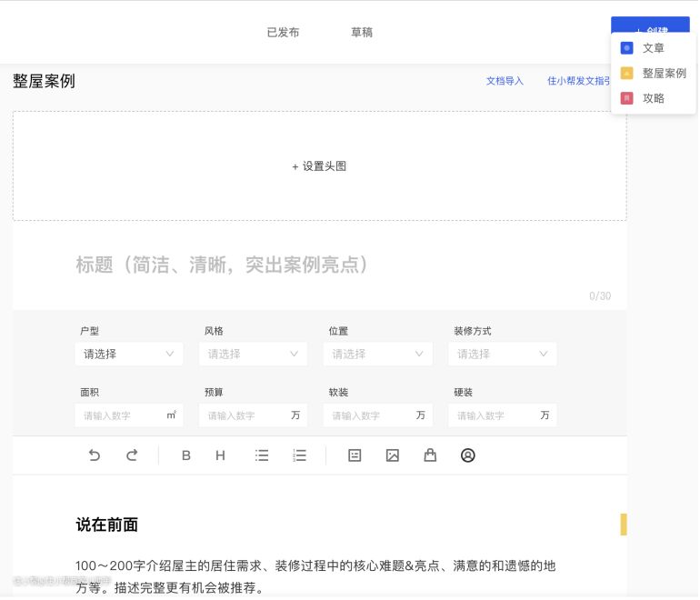700x600 pixels.
Task: Click the yellow marker beside 说在前面
Action: point(624,525)
